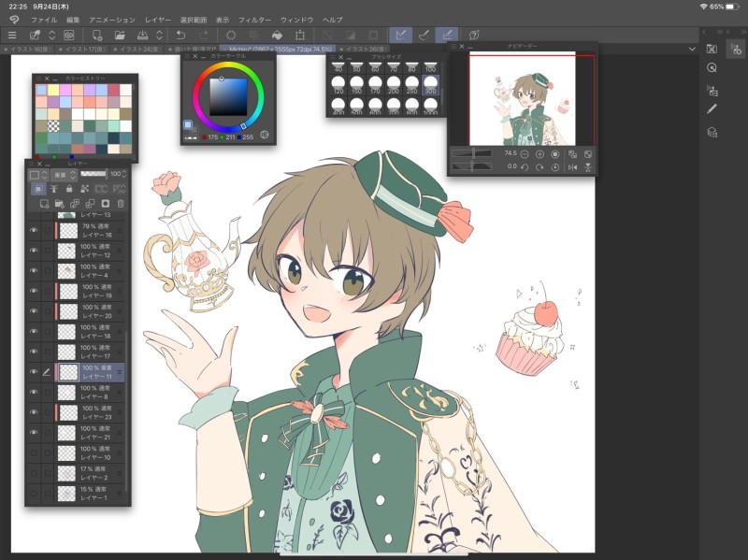
Task: Check the lock box beside レイヤー 19
Action: coord(48,291)
